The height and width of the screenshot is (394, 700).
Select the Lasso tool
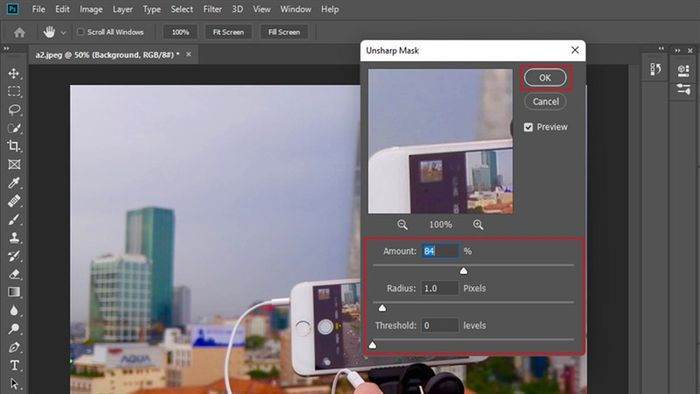pyautogui.click(x=14, y=110)
